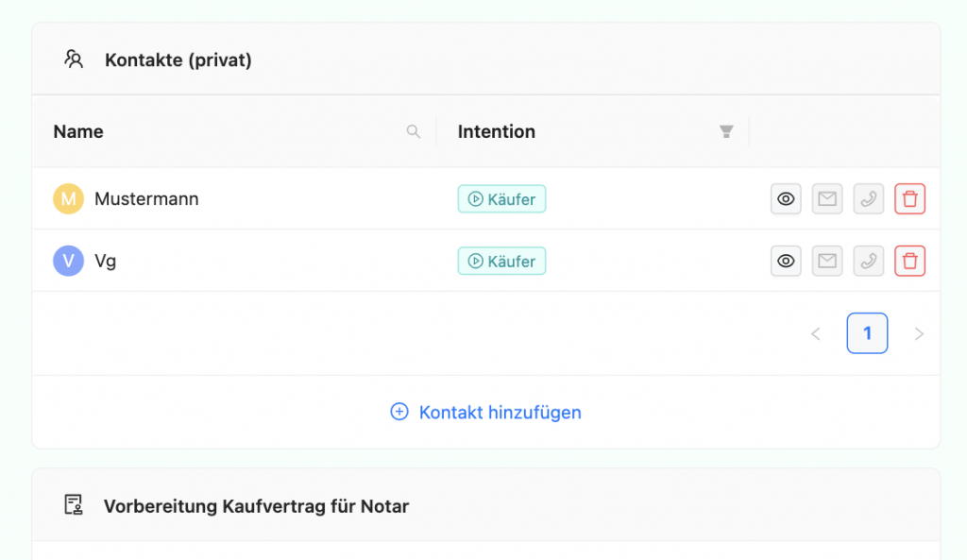Click the phone icon for contact Vg
Viewport: 967px width, 560px height.
(x=869, y=261)
